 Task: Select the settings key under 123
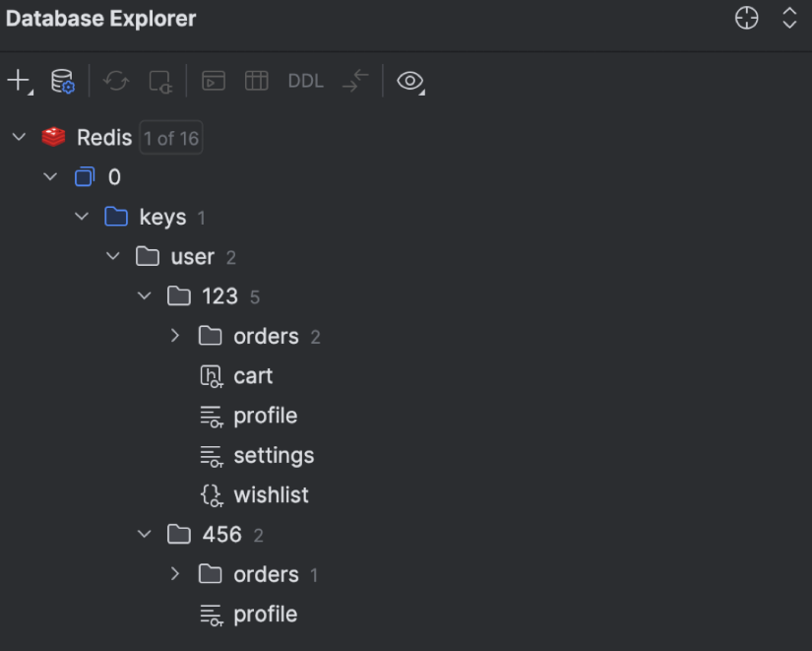coord(273,455)
